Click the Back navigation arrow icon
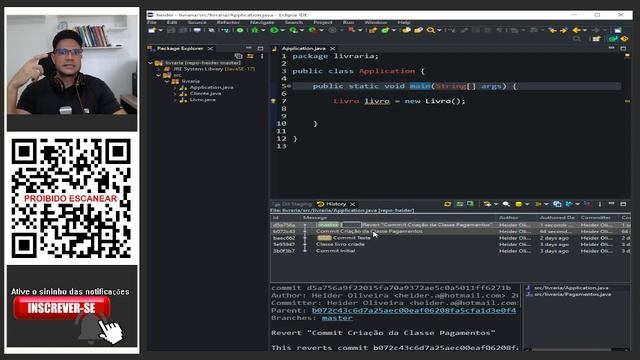The height and width of the screenshot is (360, 640). [576, 30]
